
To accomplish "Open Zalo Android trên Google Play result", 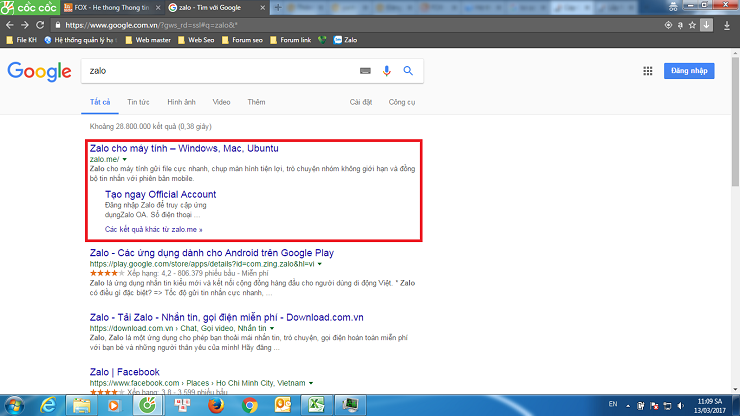I will coord(212,253).
